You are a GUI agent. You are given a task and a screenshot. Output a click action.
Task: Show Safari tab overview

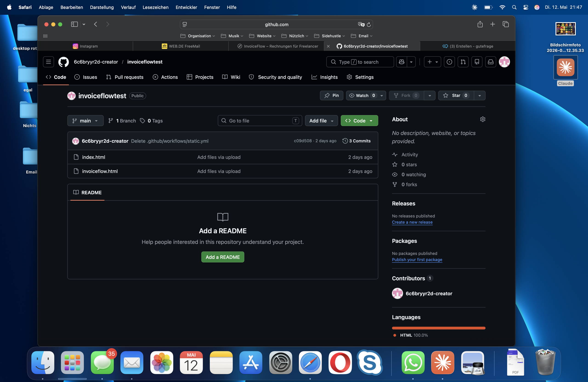point(506,24)
